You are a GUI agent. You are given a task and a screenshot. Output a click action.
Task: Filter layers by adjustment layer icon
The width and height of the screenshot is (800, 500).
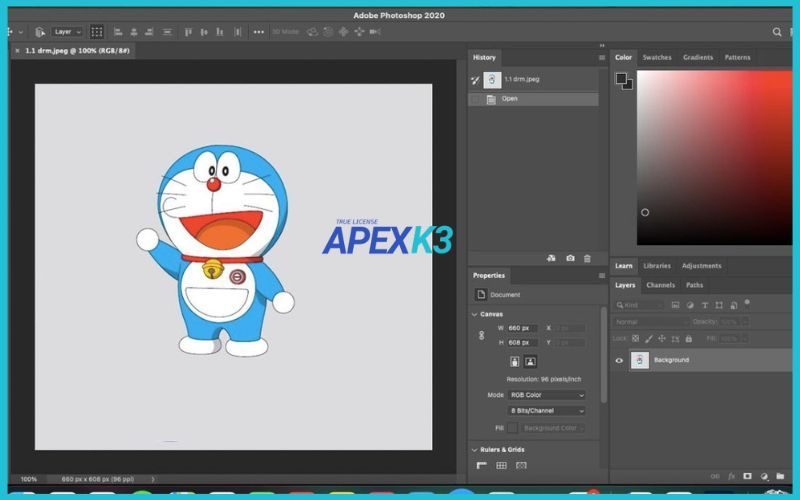pos(690,305)
